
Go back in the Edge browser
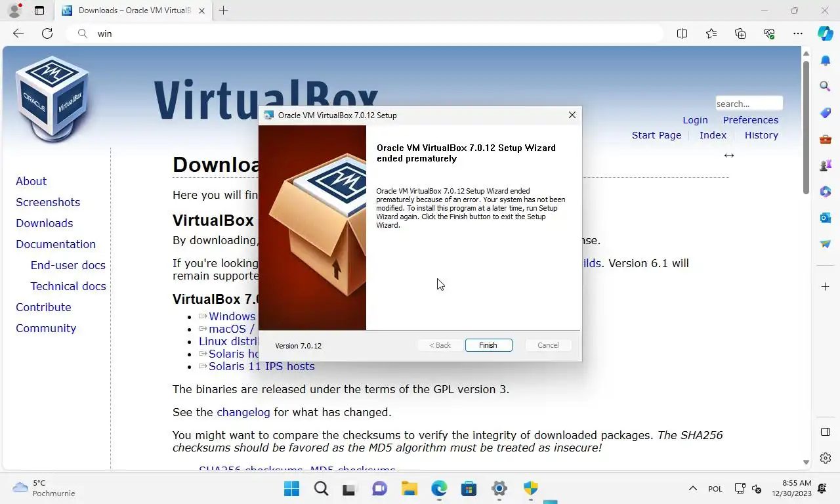coord(18,33)
